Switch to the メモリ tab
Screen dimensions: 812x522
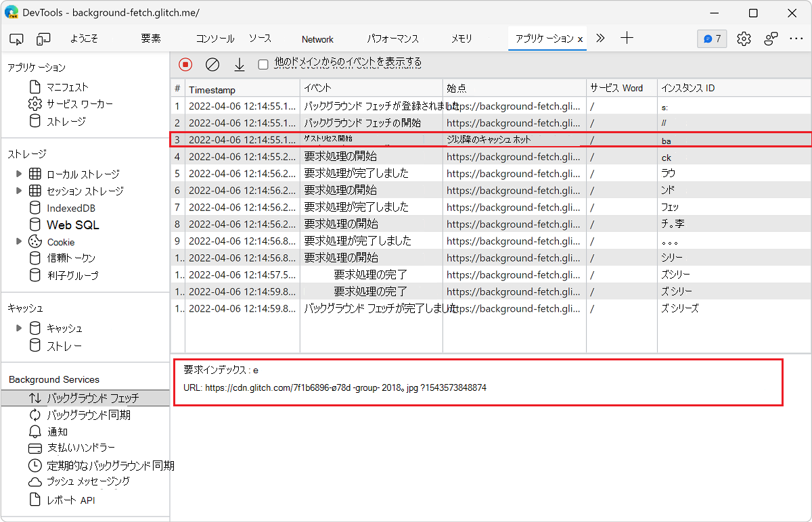pyautogui.click(x=461, y=39)
